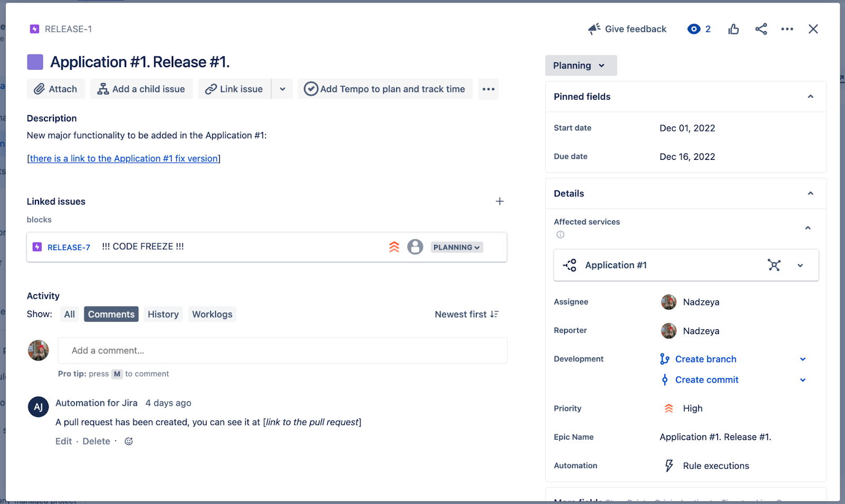
Task: Click the Due date value Dec 16, 2022
Action: click(687, 157)
